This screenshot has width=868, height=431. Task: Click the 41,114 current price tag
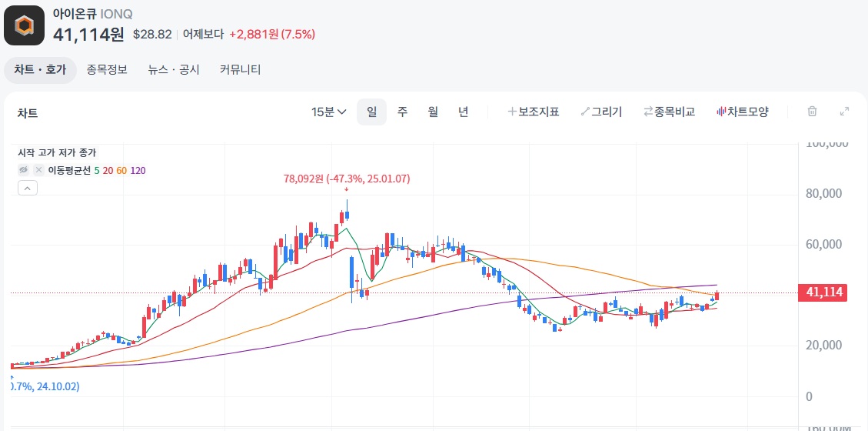click(x=823, y=292)
